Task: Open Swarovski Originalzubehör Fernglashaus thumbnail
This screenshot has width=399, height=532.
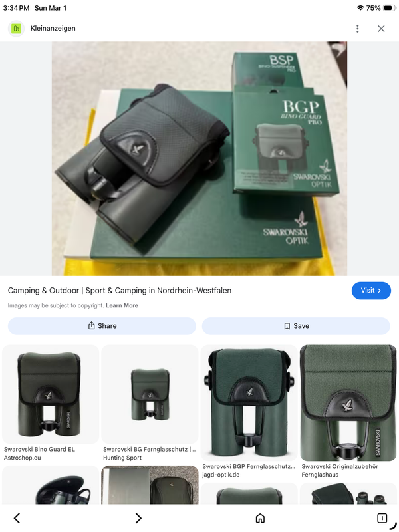Action: (x=348, y=403)
